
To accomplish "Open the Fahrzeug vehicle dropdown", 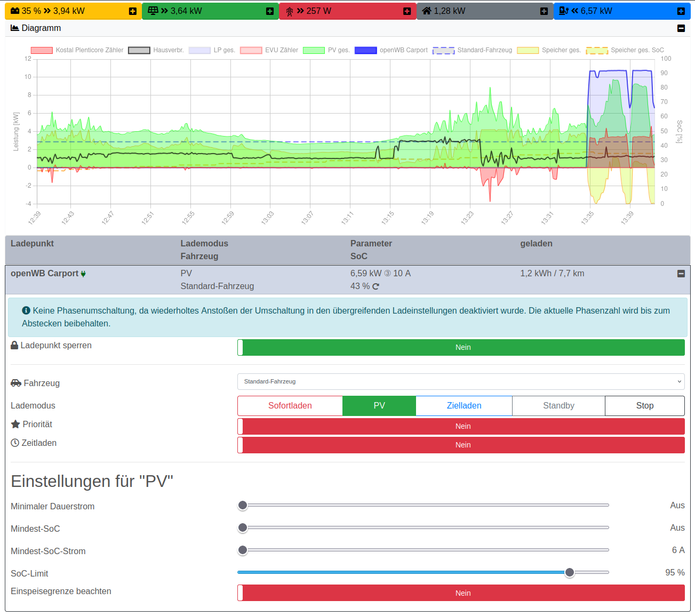I will click(461, 381).
